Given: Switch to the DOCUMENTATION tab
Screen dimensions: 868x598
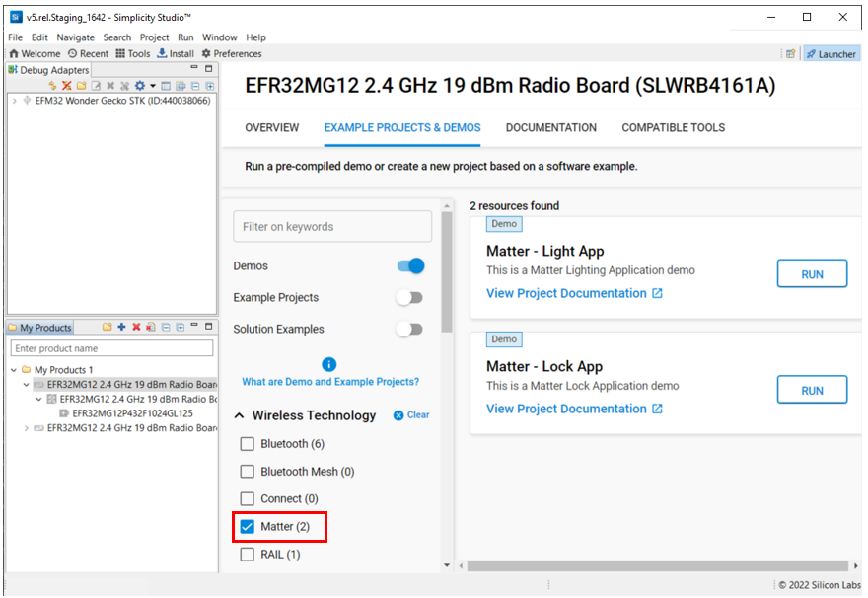Looking at the screenshot, I should (x=550, y=127).
